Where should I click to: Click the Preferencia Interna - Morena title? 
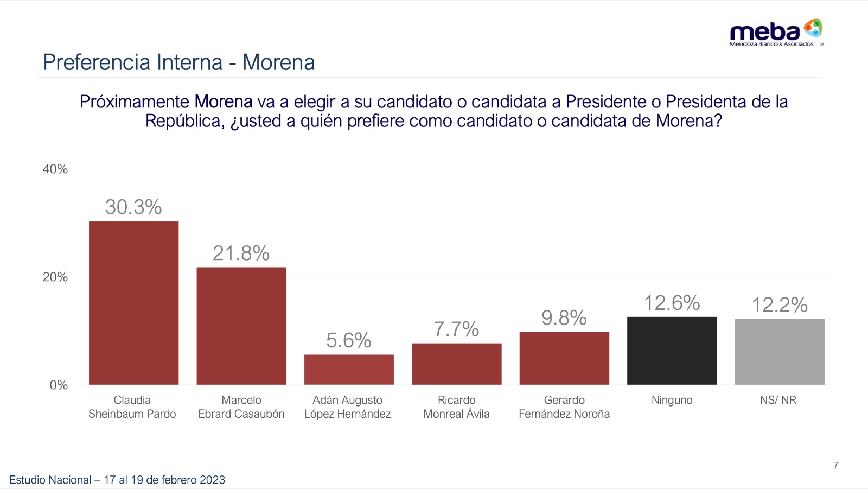179,62
